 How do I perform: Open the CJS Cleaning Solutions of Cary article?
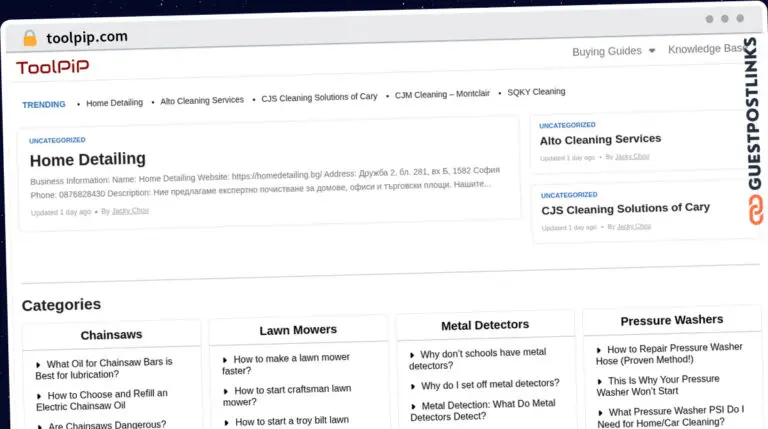(625, 209)
